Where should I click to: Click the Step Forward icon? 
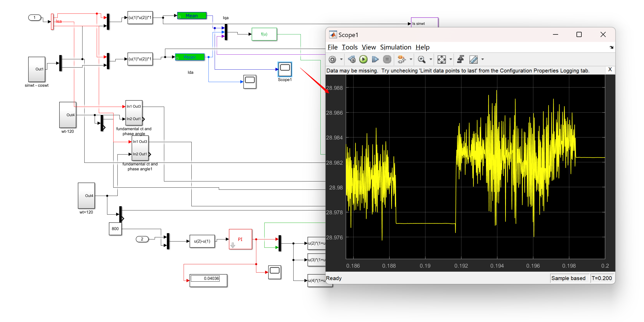(x=375, y=60)
